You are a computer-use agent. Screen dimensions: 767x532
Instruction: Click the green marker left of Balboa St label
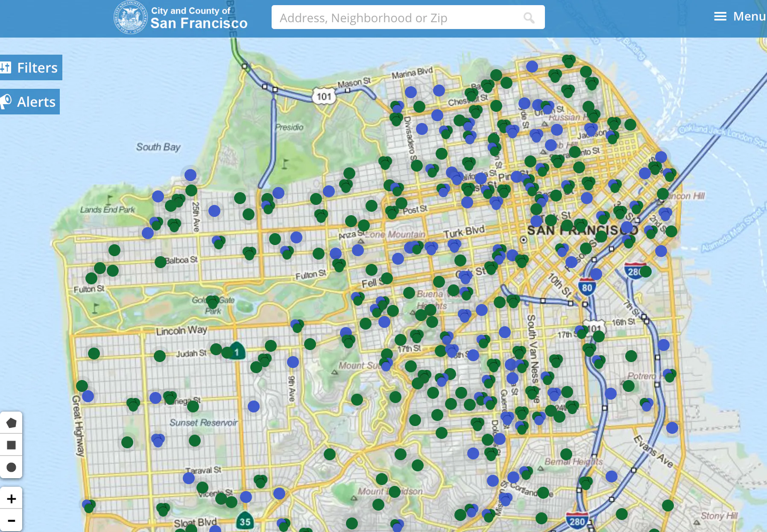(x=161, y=262)
